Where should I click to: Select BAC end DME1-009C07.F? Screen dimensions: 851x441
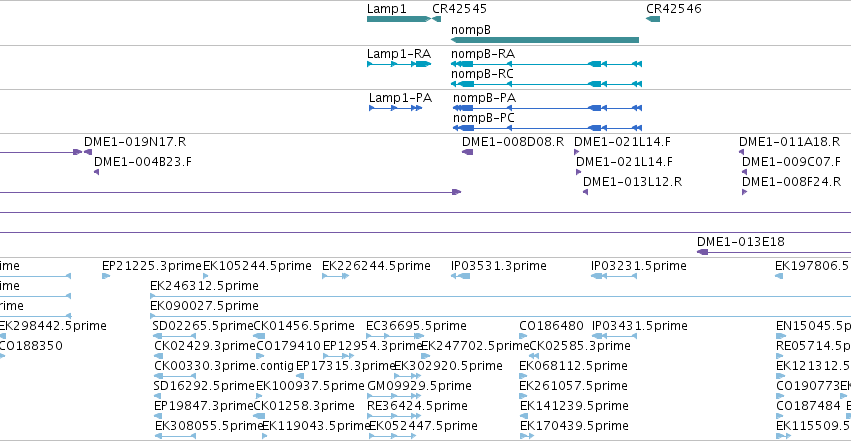(745, 172)
